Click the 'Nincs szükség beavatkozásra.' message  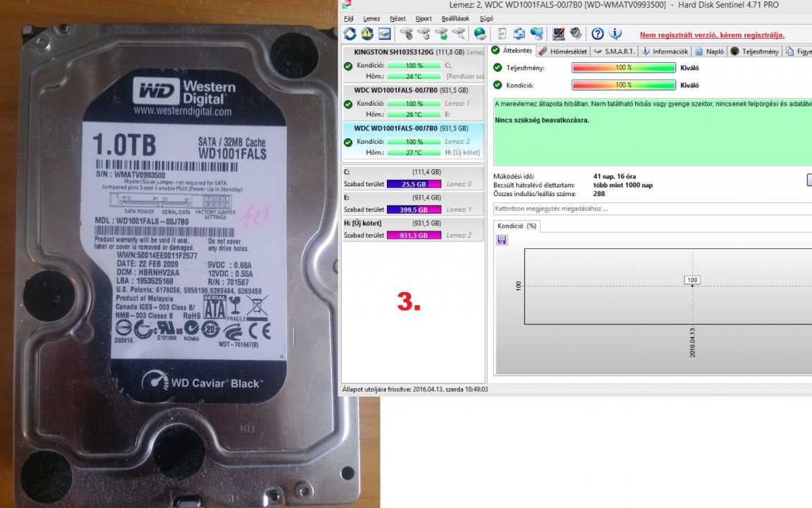541,120
